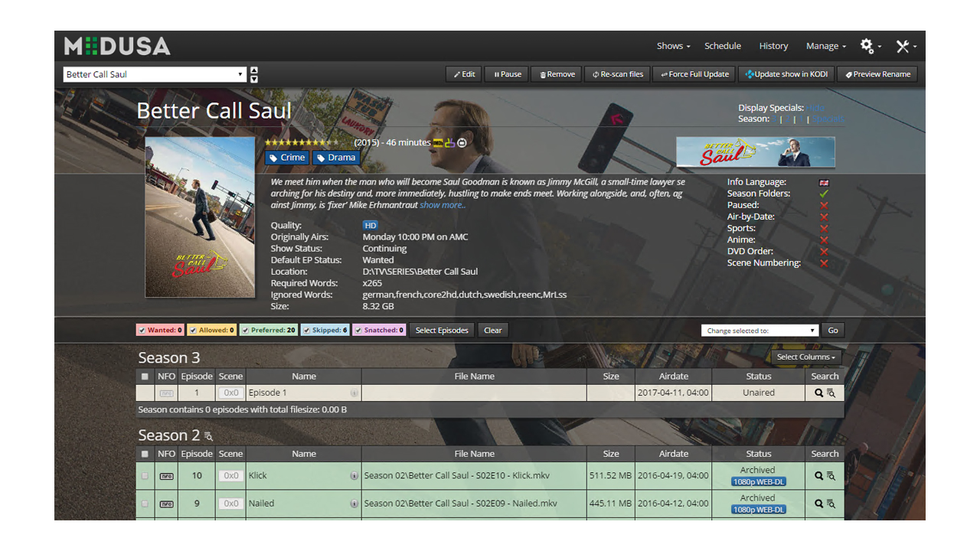
Task: Run manual search for episode Nailed
Action: pos(831,504)
